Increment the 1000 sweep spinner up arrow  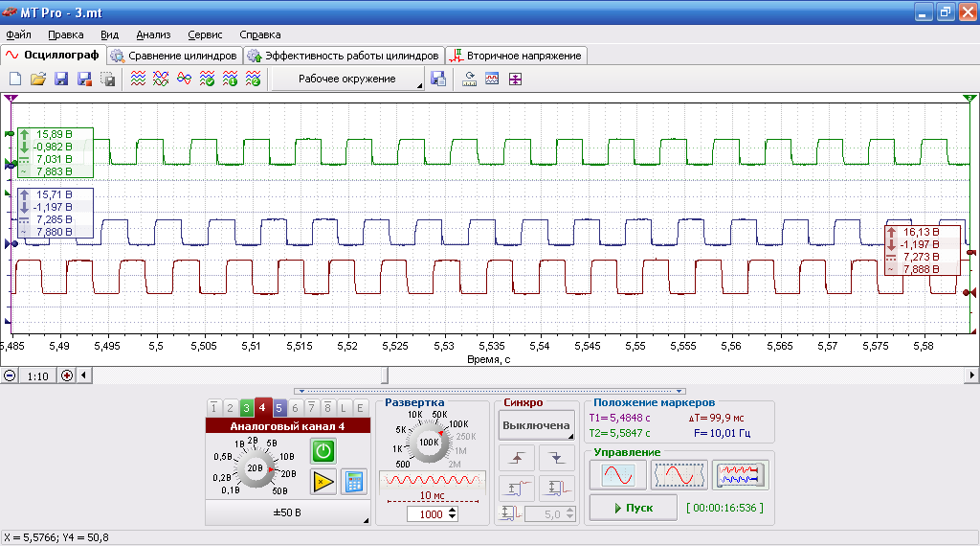pyautogui.click(x=453, y=511)
